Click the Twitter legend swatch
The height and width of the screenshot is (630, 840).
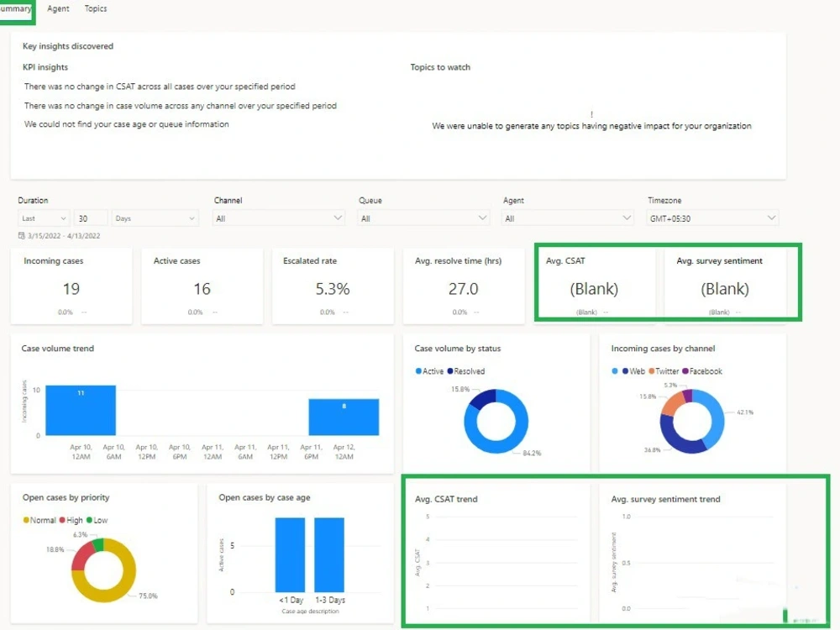click(652, 371)
